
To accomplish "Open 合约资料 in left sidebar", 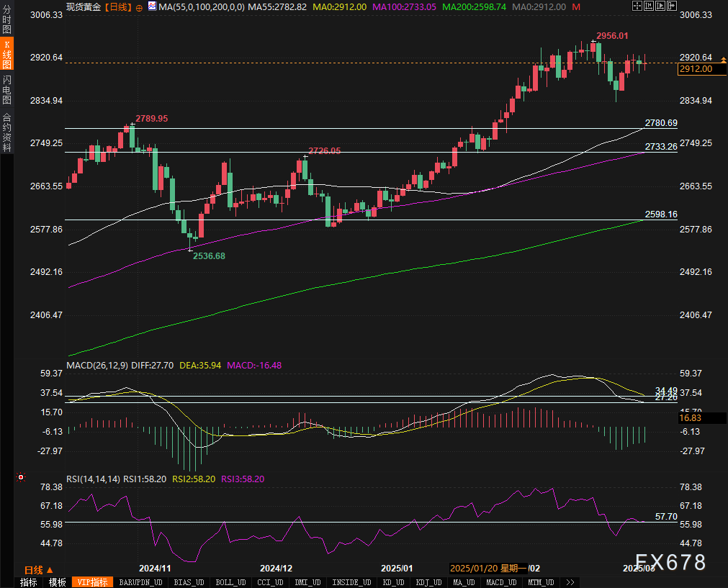I will click(x=6, y=132).
